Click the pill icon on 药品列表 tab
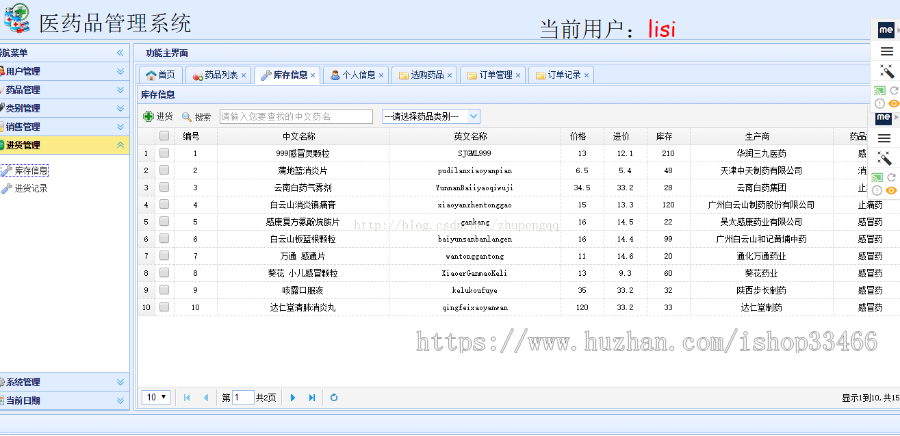900x436 pixels. click(197, 75)
